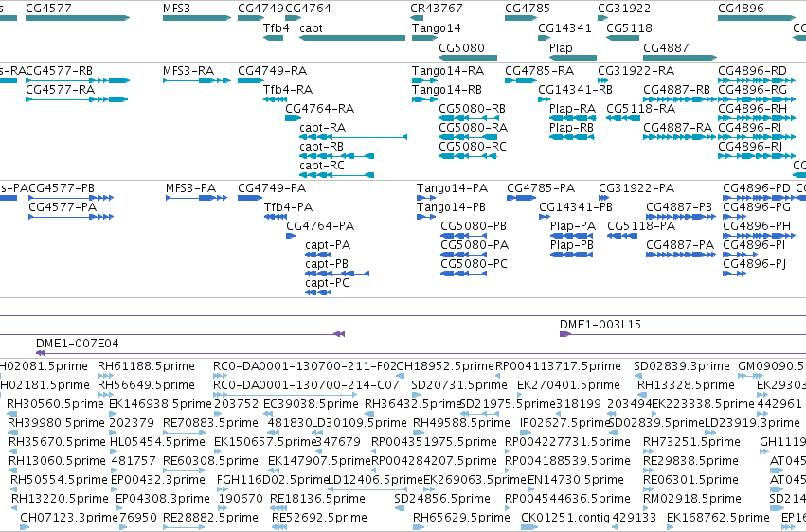Click the RH13328.5prime EST
The image size is (806, 532).
642,395
